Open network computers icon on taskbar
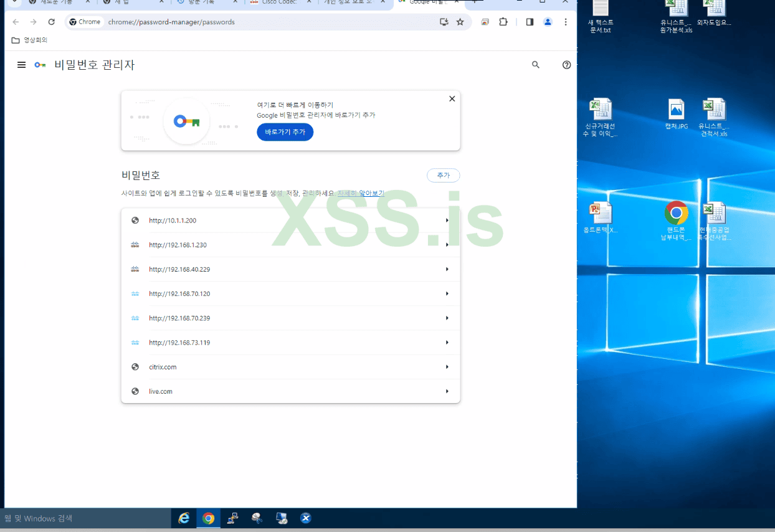Image resolution: width=775 pixels, height=532 pixels. click(x=232, y=518)
